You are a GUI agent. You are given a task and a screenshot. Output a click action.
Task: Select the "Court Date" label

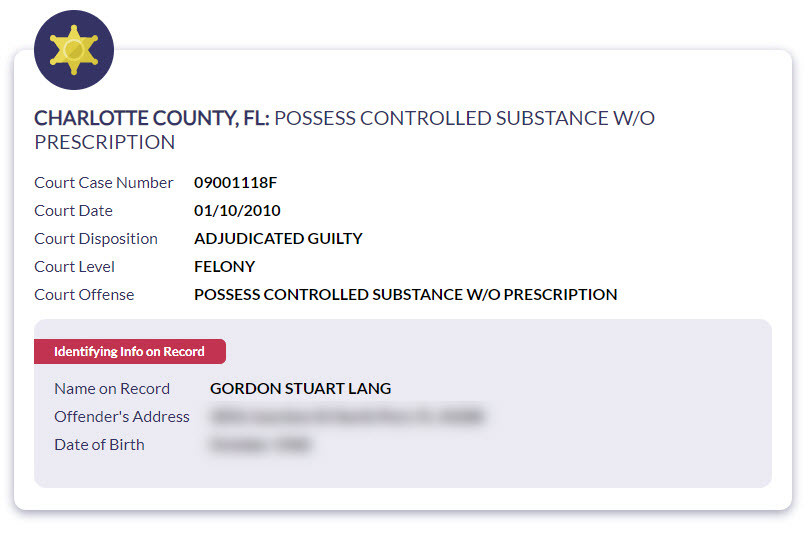coord(73,211)
